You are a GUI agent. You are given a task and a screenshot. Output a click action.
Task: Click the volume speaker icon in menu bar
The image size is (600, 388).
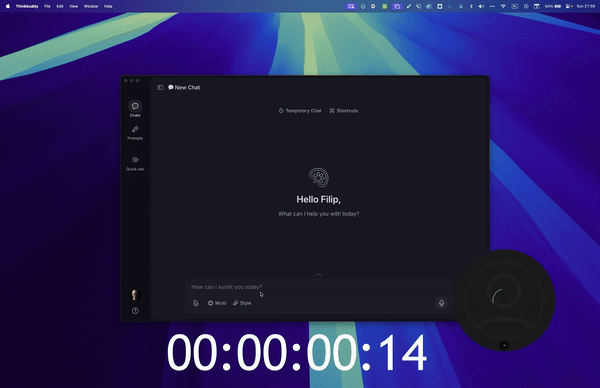click(481, 6)
